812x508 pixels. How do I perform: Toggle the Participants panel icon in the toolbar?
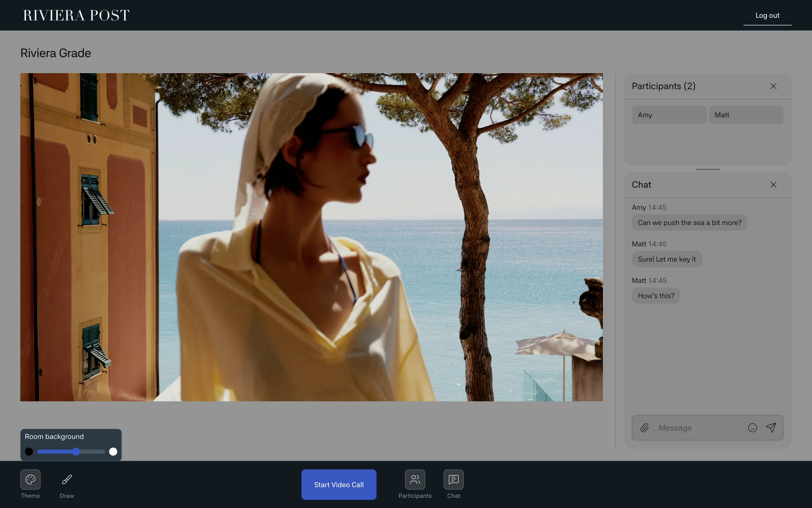[x=415, y=480]
